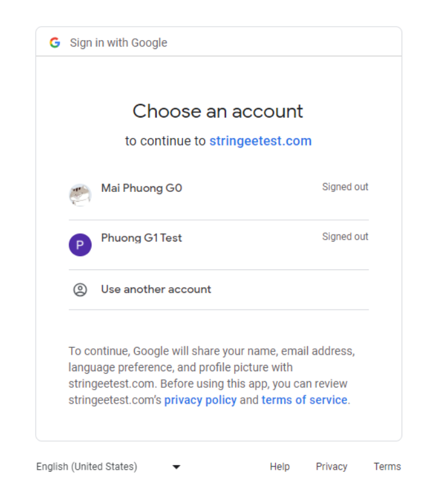
Task: Click the Sign in with Google header text
Action: coord(118,43)
